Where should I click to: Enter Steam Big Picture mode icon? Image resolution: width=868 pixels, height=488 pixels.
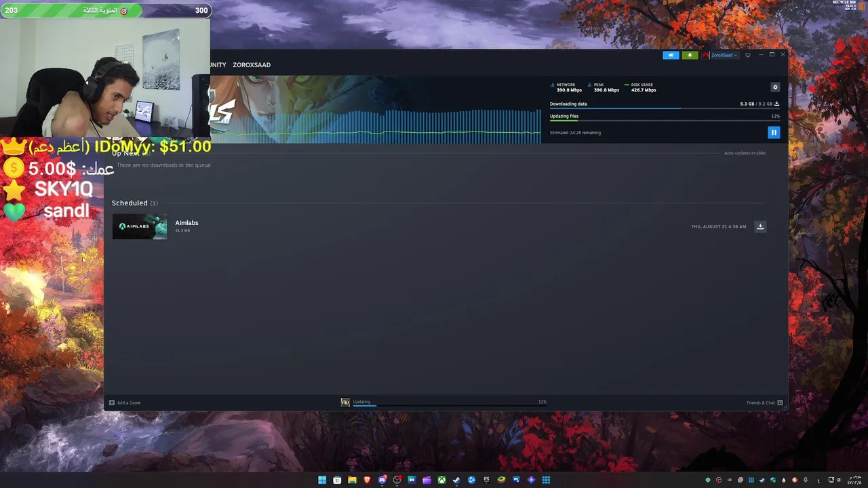click(x=748, y=55)
